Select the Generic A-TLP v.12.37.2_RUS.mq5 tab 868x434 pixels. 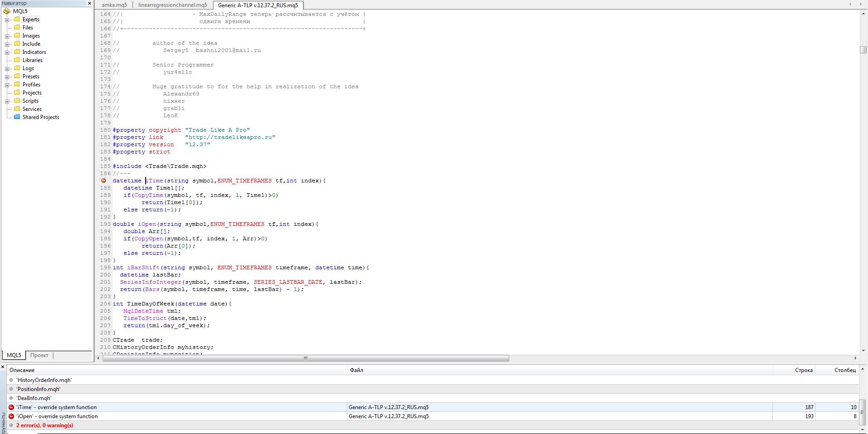[x=258, y=5]
